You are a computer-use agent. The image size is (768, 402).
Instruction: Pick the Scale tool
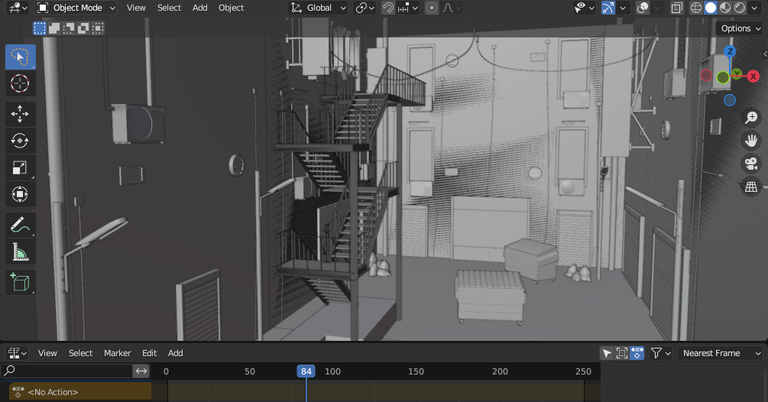pos(20,167)
